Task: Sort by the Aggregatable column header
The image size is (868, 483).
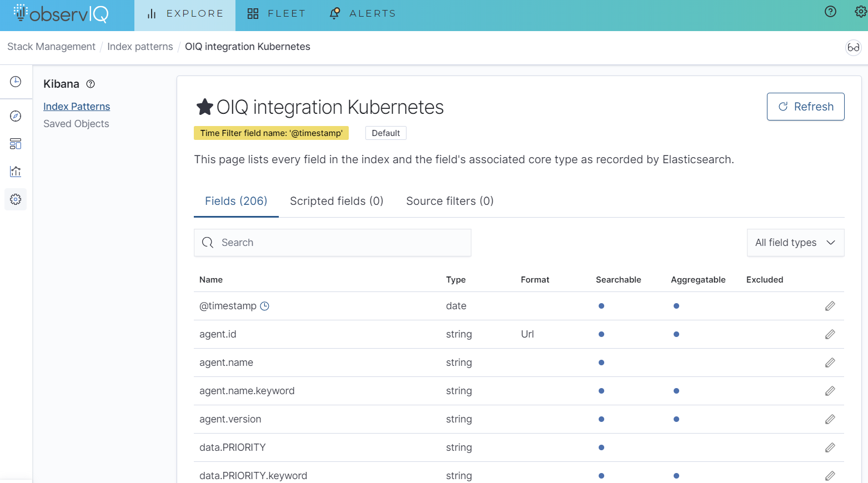Action: tap(698, 280)
